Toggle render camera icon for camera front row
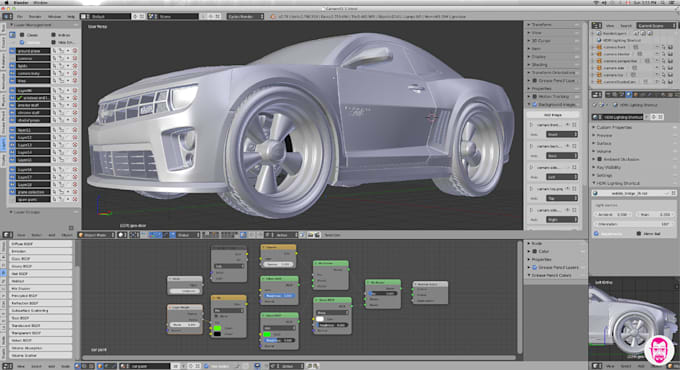This screenshot has height=370, width=680. [670, 47]
